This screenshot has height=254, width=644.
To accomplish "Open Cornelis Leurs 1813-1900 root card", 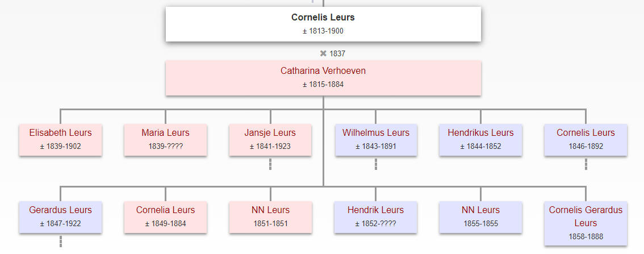I will pyautogui.click(x=323, y=24).
